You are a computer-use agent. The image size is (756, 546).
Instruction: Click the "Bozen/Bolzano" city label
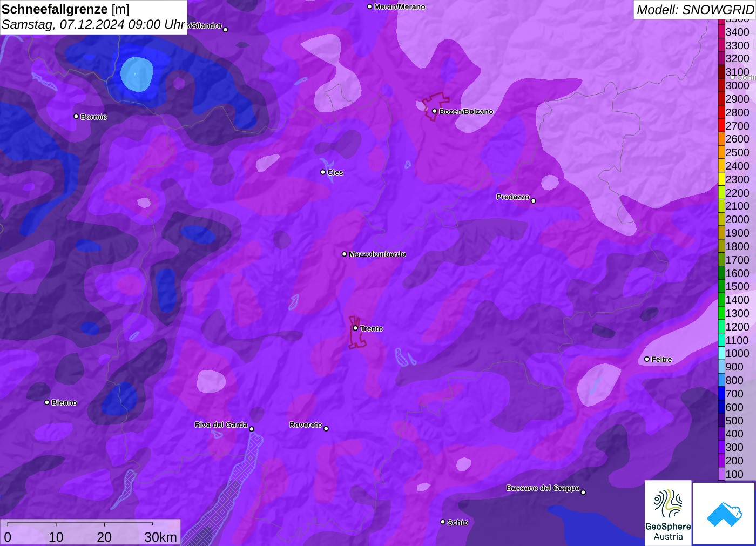[466, 111]
